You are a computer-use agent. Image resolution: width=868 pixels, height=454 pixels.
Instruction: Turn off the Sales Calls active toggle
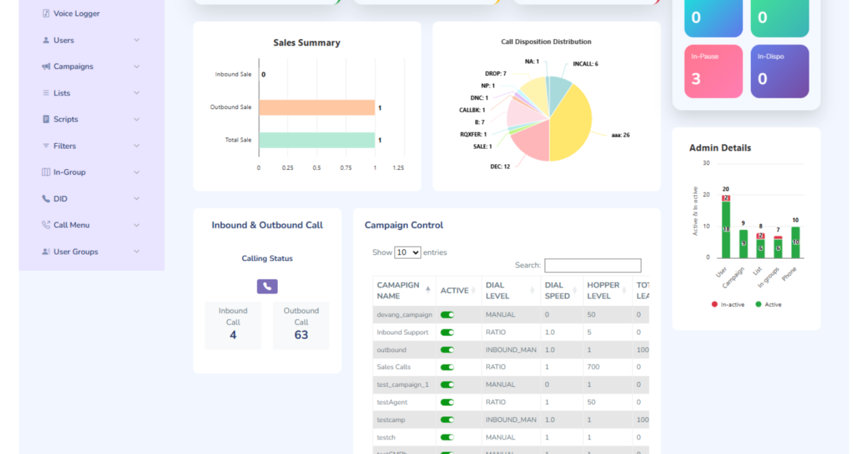click(x=447, y=367)
